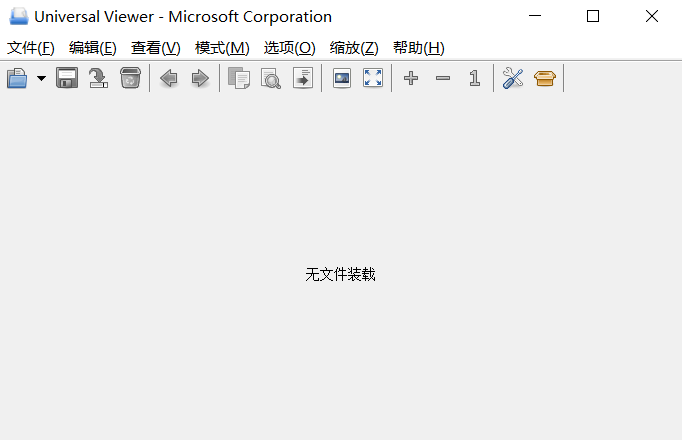Open Find using magnifier document icon
This screenshot has height=440, width=682.
[x=271, y=78]
